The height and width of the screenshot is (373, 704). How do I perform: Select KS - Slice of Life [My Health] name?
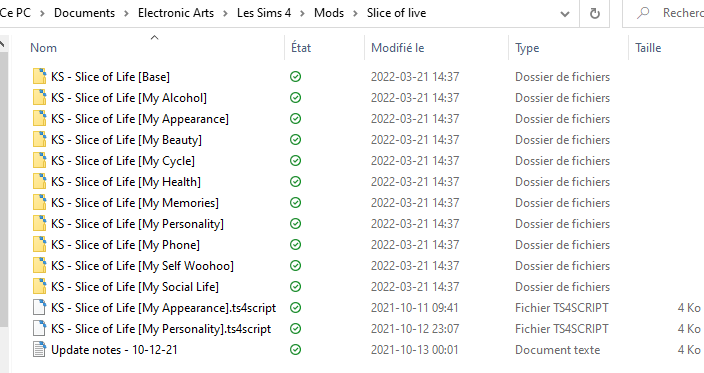pos(126,182)
